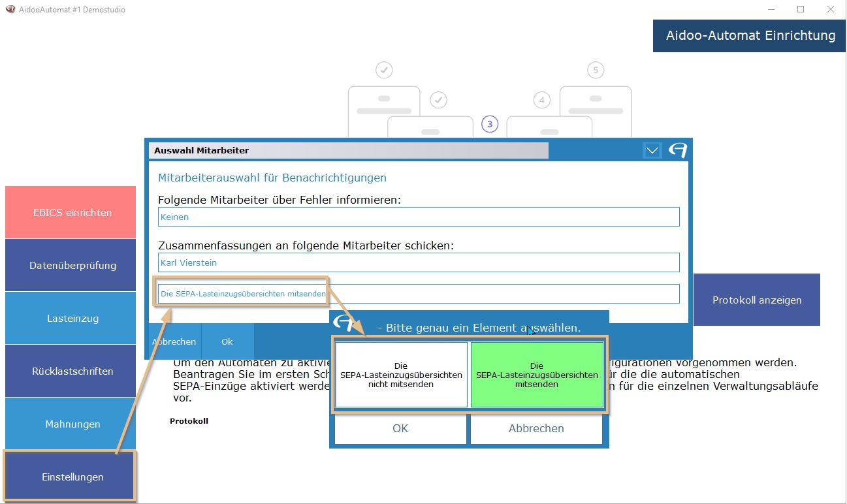Click the SEPA-Lasteinzugsübersichten mitsenden input field

coord(419,294)
